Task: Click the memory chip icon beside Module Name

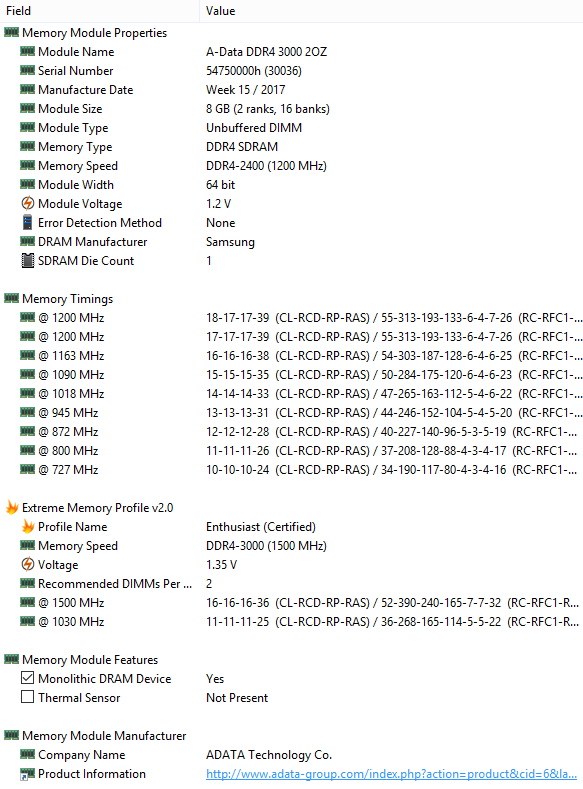Action: pyautogui.click(x=28, y=51)
